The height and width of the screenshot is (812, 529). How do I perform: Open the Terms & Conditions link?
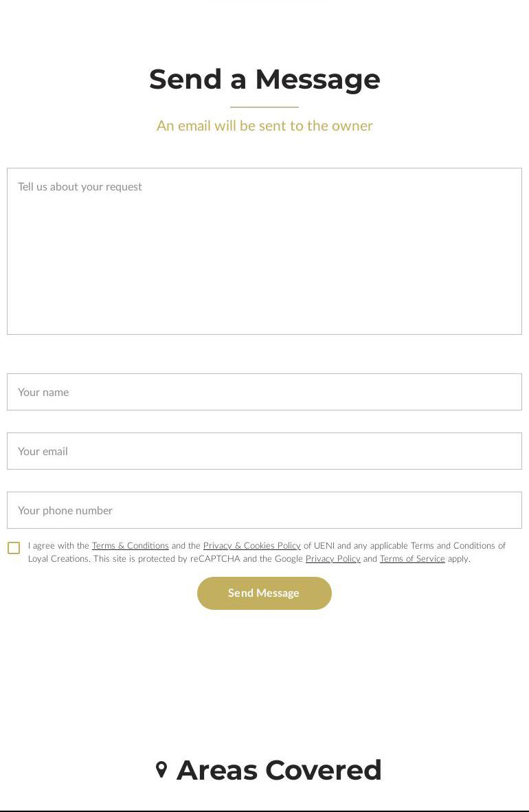(x=131, y=546)
